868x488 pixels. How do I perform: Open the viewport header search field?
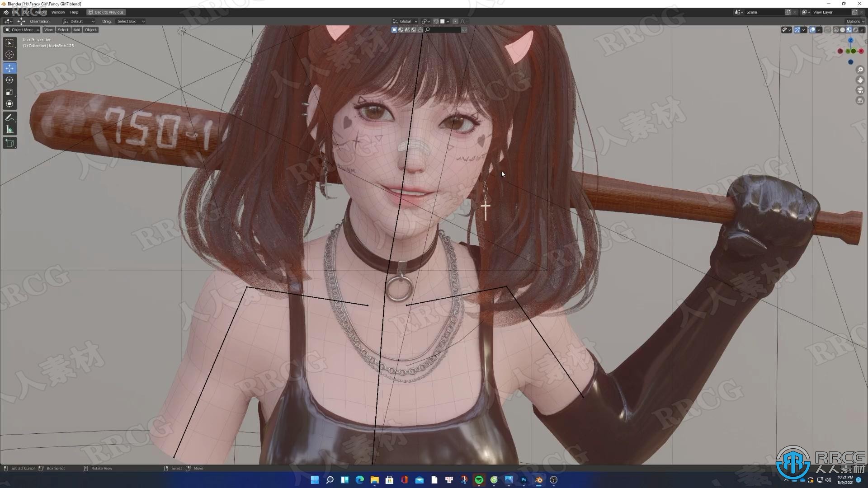coord(442,30)
